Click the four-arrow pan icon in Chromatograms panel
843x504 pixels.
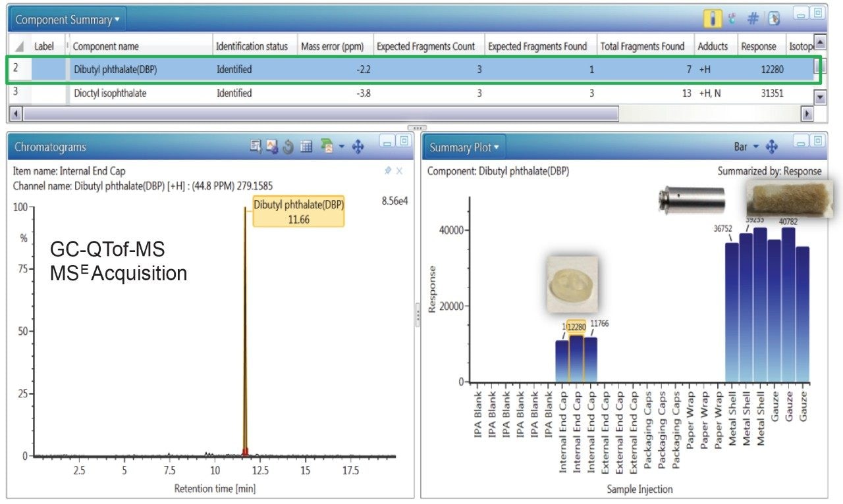[x=358, y=147]
